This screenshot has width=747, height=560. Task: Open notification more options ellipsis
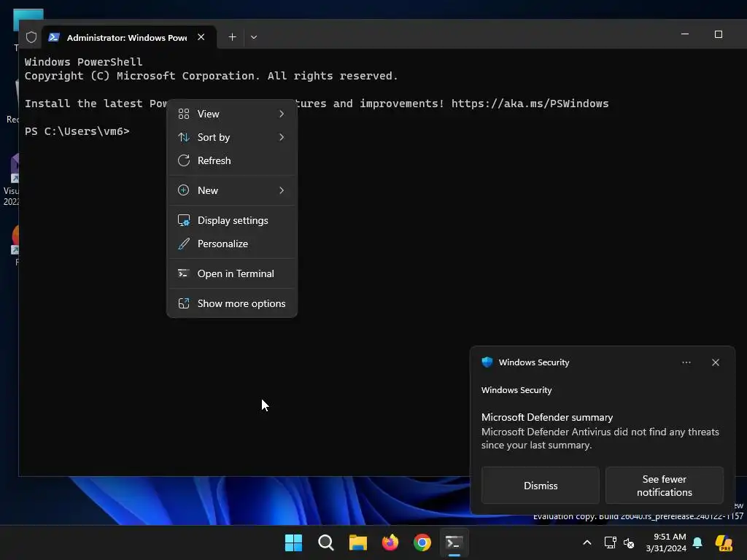686,362
